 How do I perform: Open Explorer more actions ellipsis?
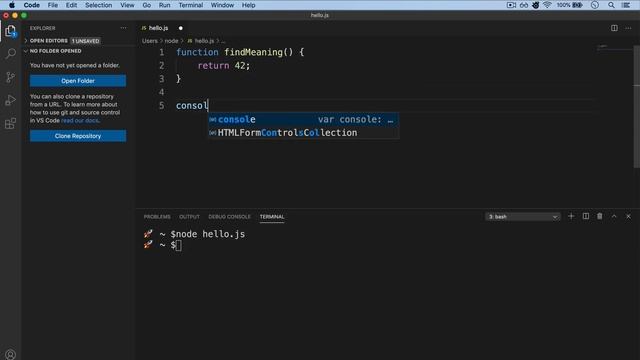coord(123,28)
